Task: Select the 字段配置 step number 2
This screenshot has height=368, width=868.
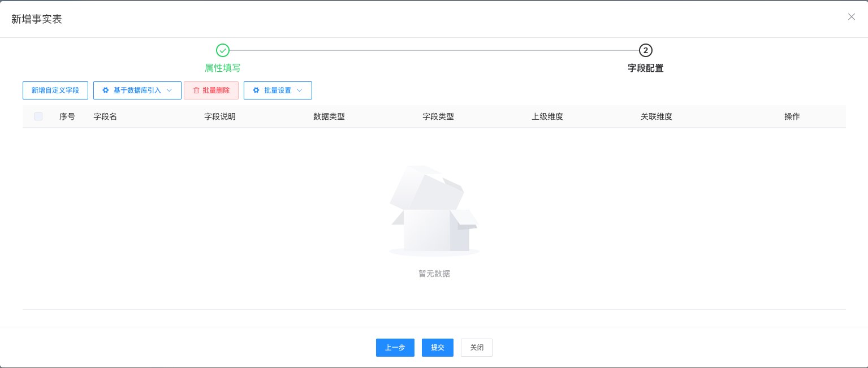Action: [646, 50]
